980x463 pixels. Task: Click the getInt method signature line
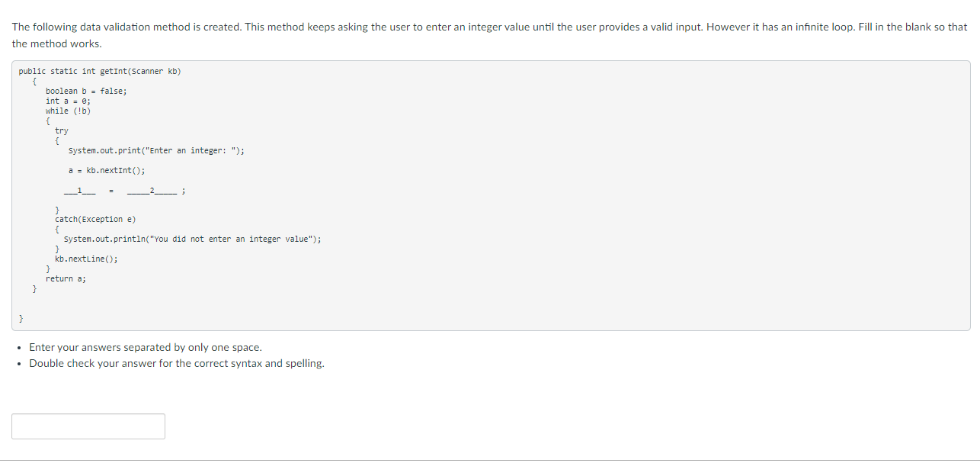coord(101,71)
